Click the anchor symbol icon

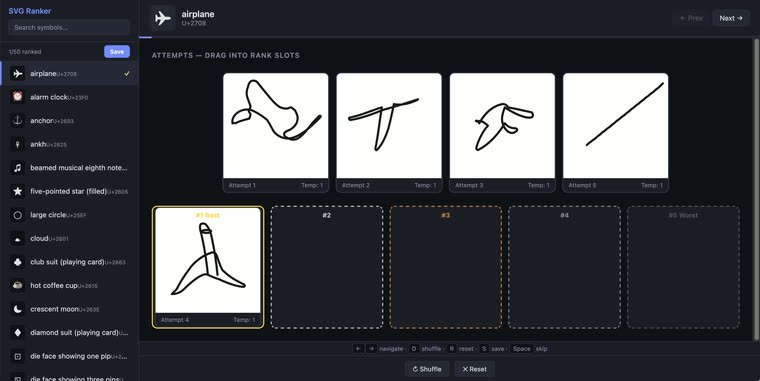[17, 121]
